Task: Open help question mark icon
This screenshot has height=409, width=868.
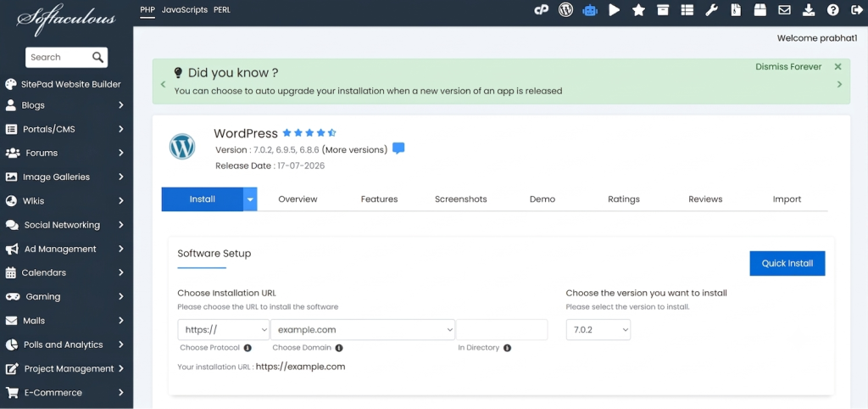Action: [x=832, y=10]
